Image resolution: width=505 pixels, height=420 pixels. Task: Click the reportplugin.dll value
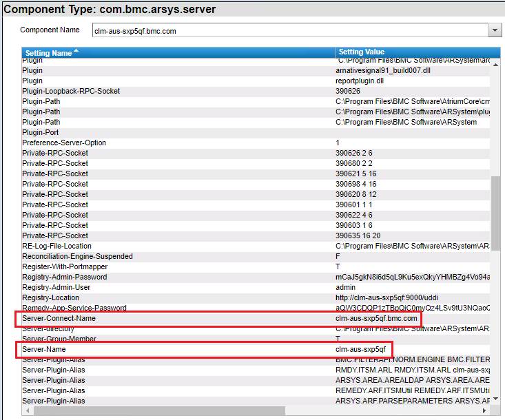[x=360, y=81]
